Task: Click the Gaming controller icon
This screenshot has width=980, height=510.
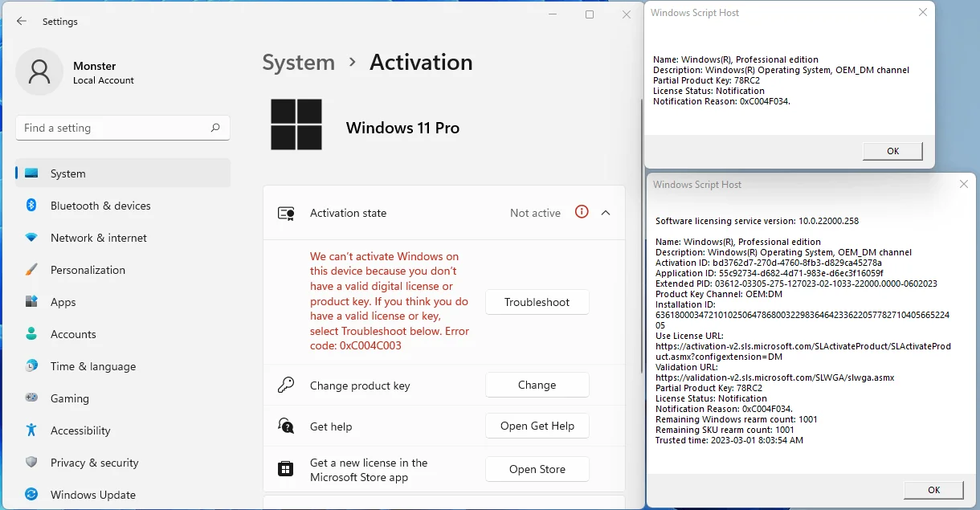Action: click(32, 398)
